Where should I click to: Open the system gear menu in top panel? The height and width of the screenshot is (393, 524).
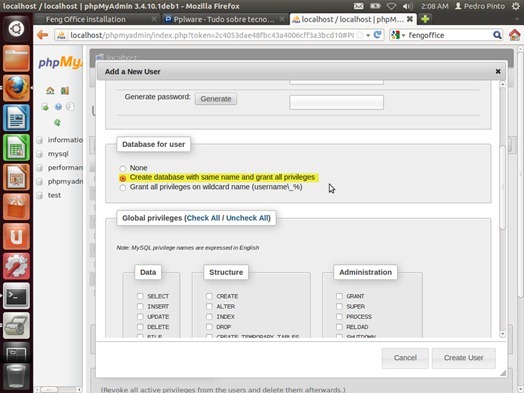click(516, 6)
